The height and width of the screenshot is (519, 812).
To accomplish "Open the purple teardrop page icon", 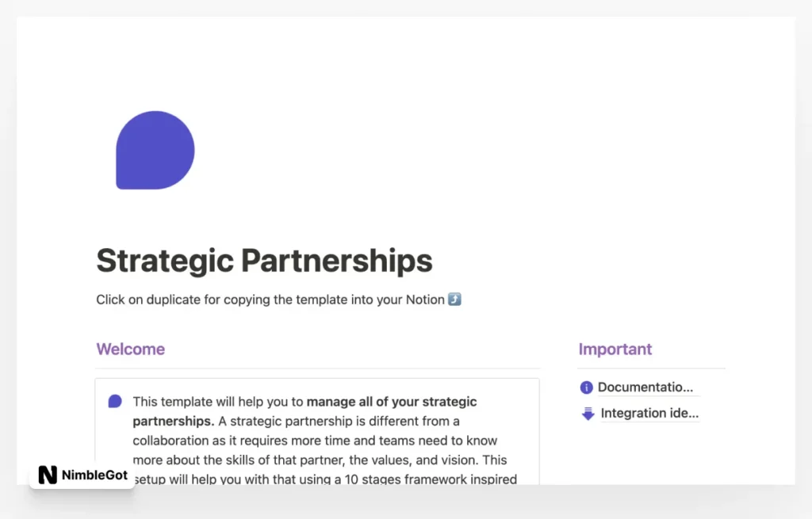I will pyautogui.click(x=155, y=150).
